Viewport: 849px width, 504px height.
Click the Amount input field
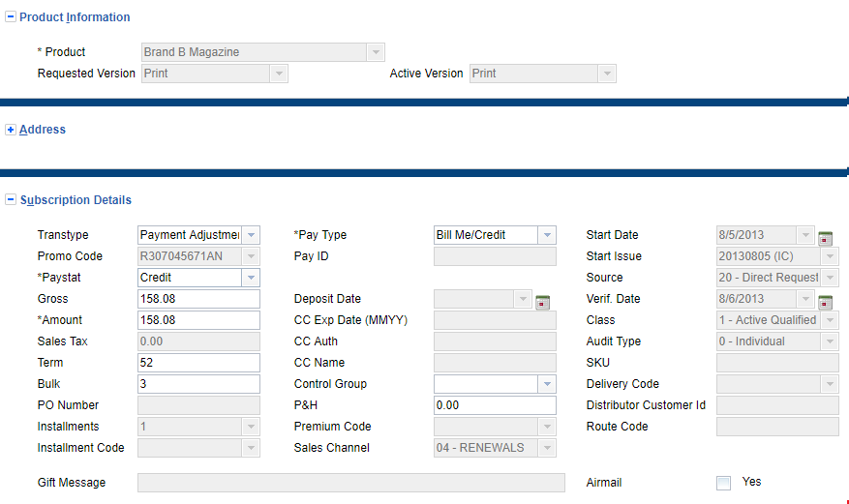[x=198, y=320]
